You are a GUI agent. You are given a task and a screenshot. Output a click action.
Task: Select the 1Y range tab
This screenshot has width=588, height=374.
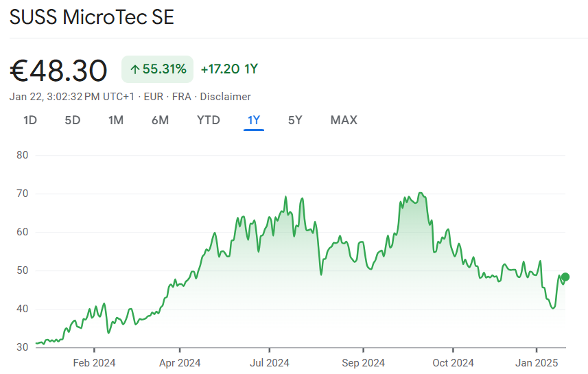tap(254, 120)
